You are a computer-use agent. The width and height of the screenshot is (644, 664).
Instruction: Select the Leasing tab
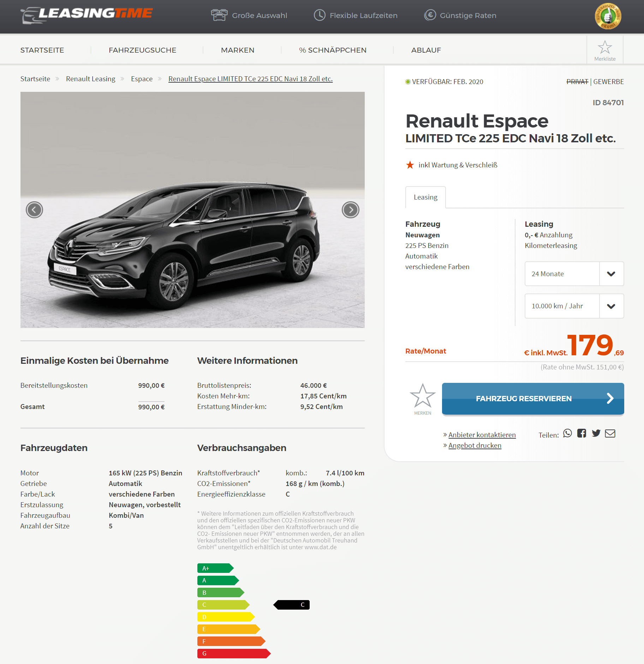point(425,197)
